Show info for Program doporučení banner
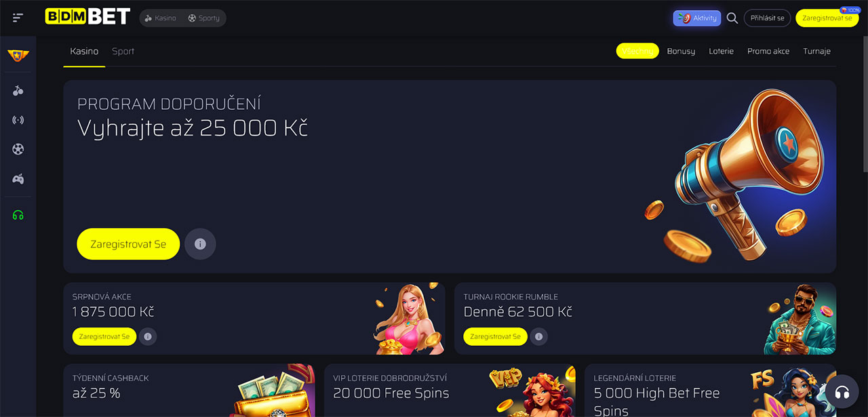Viewport: 868px width, 417px height. point(200,244)
